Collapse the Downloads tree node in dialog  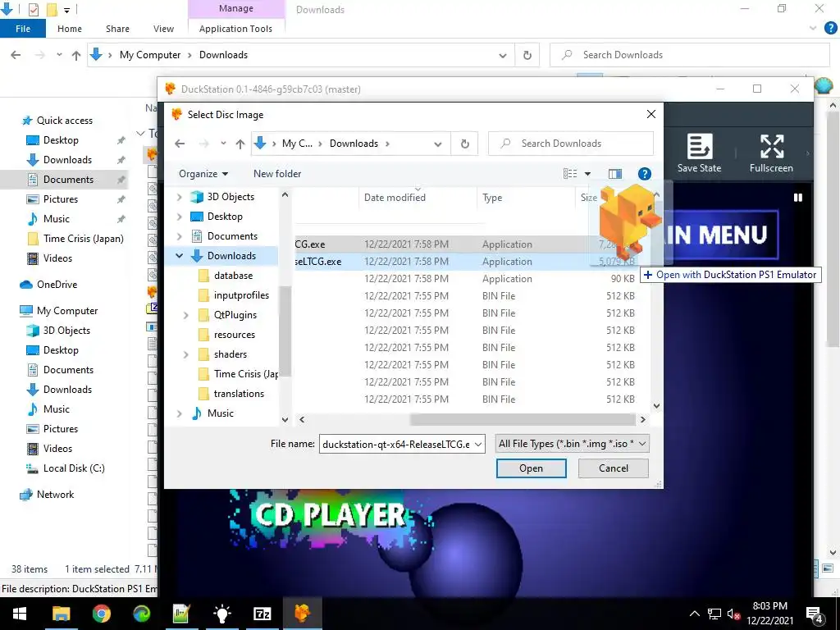(x=180, y=256)
